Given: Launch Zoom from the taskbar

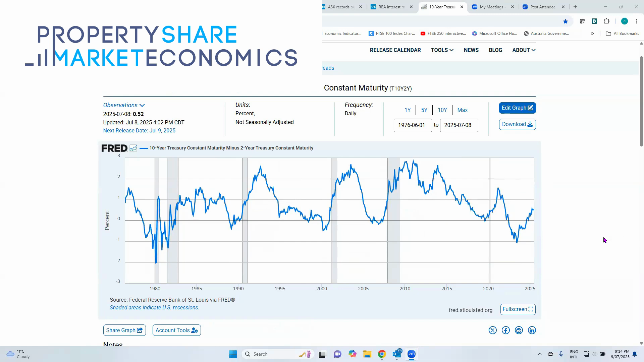Looking at the screenshot, I should click(412, 354).
